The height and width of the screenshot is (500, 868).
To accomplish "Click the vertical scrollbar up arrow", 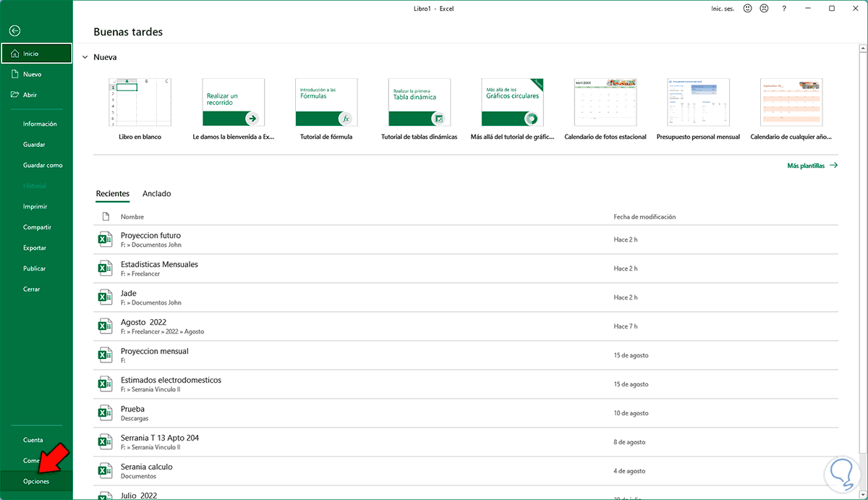I will tap(863, 48).
